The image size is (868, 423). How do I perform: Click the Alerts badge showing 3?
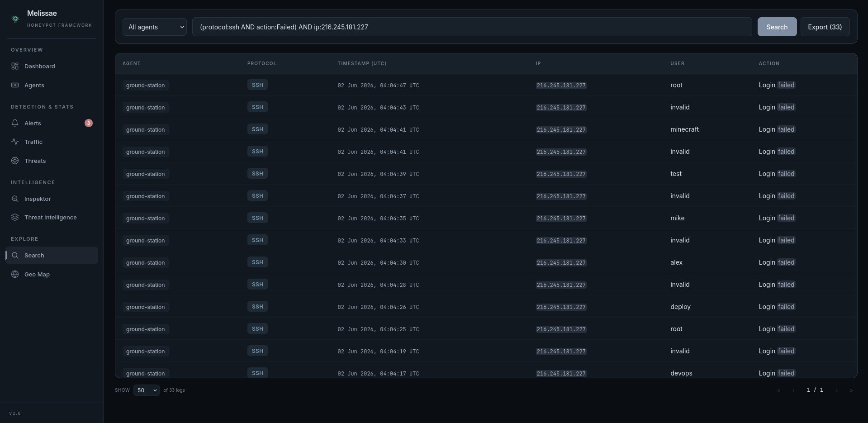(x=89, y=123)
